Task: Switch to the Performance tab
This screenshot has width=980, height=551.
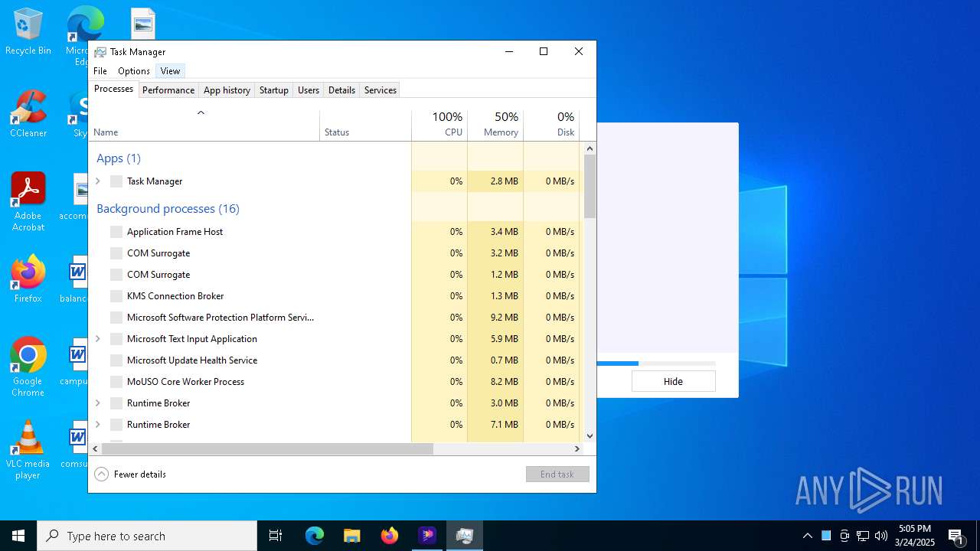Action: click(168, 90)
